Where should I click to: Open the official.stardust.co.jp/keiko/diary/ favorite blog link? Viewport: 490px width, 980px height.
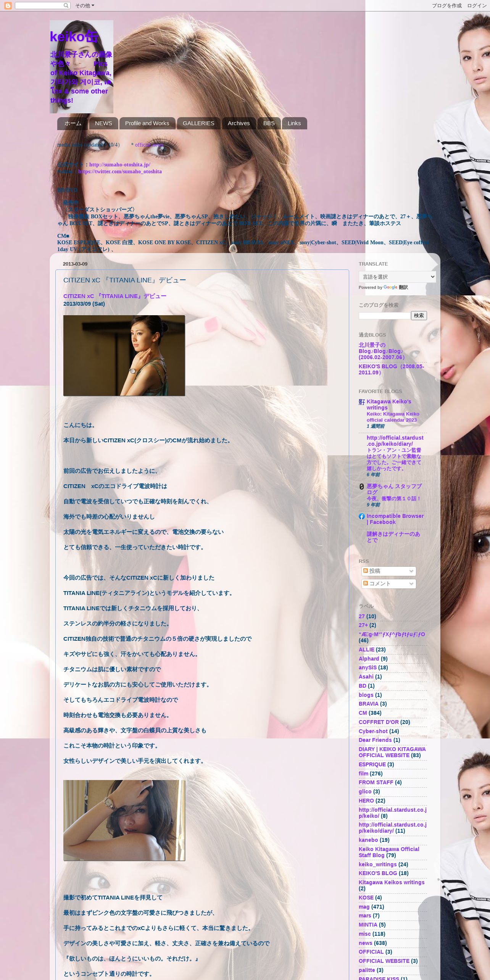[395, 441]
